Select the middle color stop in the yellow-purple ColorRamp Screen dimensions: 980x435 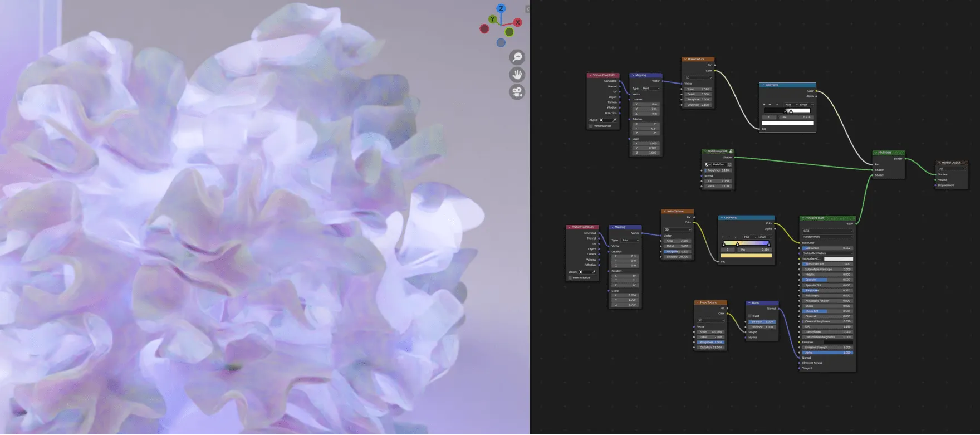pos(737,245)
